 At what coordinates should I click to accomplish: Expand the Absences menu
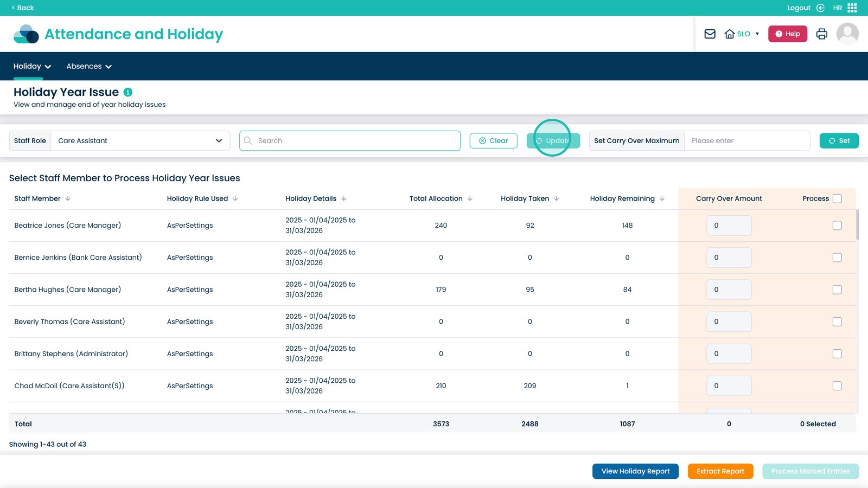point(89,66)
